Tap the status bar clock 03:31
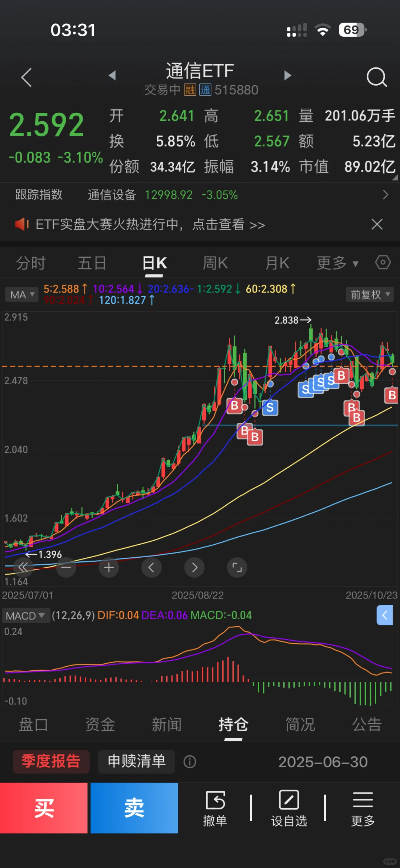 click(x=73, y=30)
